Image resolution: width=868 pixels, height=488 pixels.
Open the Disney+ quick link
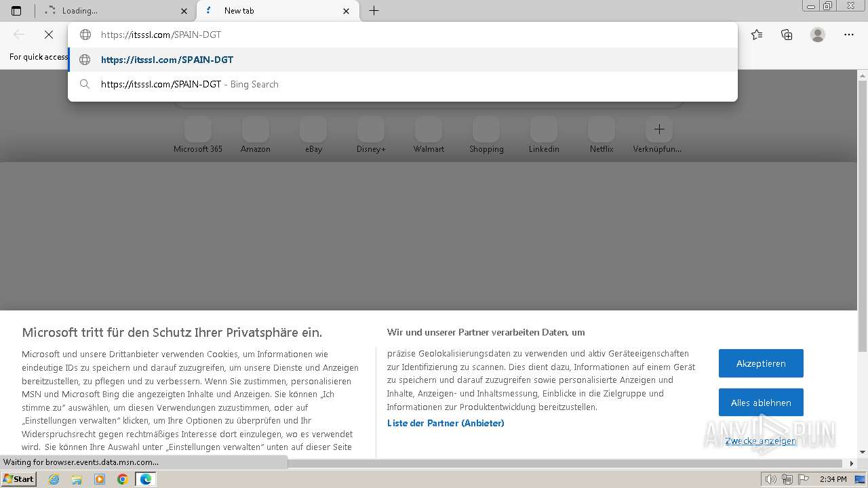pos(371,136)
